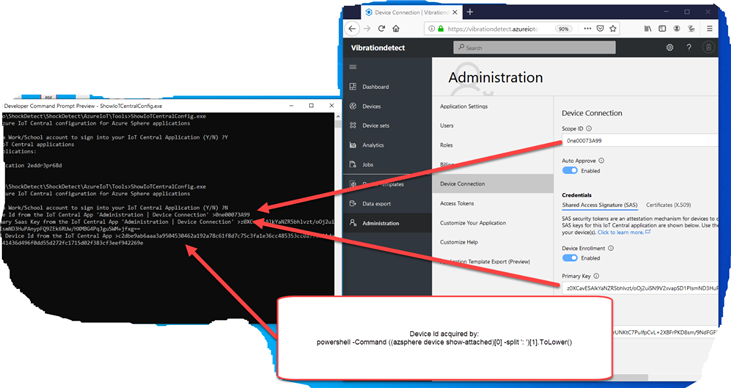
Task: Click the Administration person icon
Action: click(353, 223)
